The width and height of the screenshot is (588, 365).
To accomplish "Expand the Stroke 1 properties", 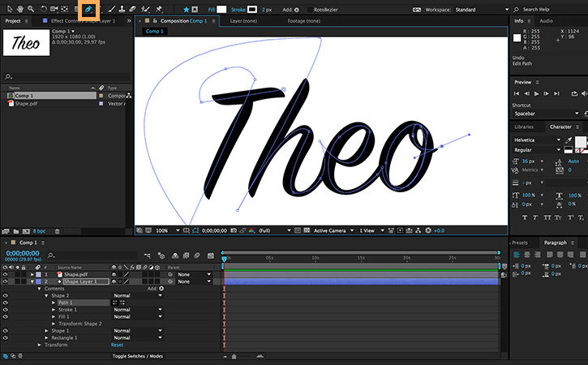I will [54, 310].
